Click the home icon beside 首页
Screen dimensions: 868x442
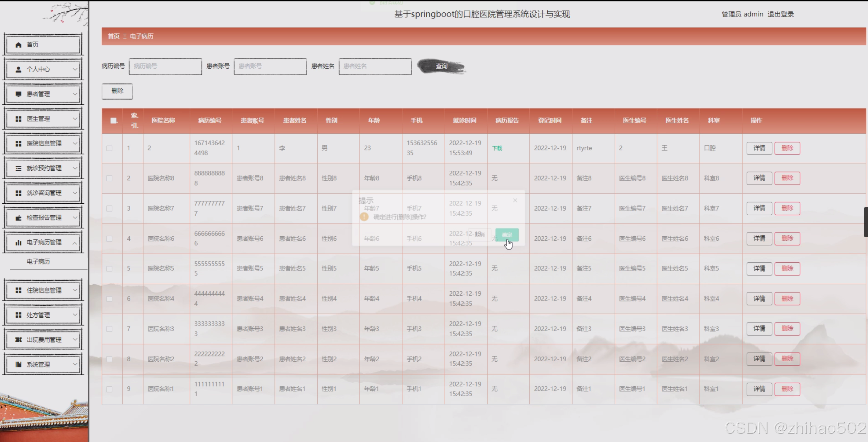point(19,45)
